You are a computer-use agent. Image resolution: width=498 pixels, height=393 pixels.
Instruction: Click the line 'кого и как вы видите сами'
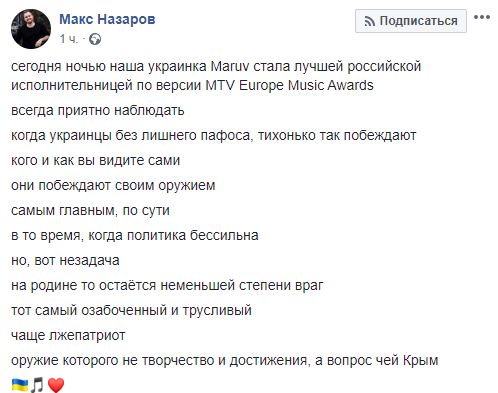point(95,160)
